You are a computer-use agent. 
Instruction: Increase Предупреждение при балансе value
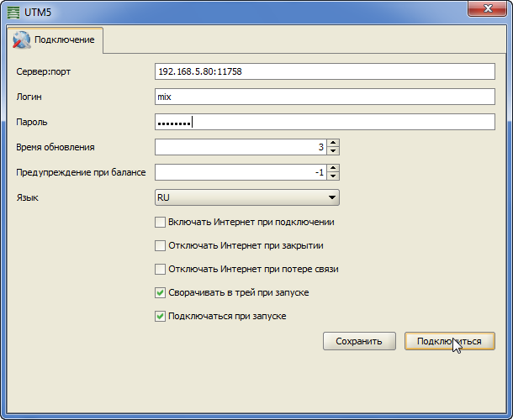pyautogui.click(x=333, y=169)
